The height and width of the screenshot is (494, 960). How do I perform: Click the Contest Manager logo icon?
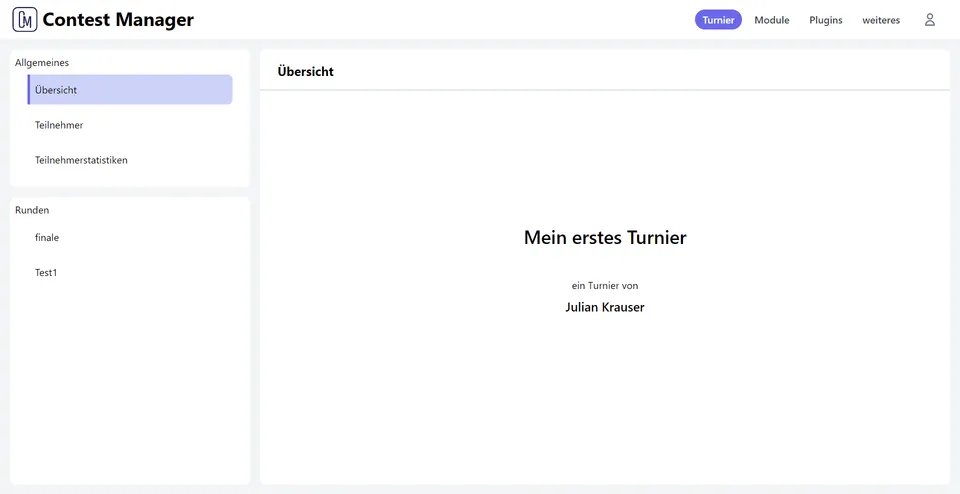click(x=24, y=20)
